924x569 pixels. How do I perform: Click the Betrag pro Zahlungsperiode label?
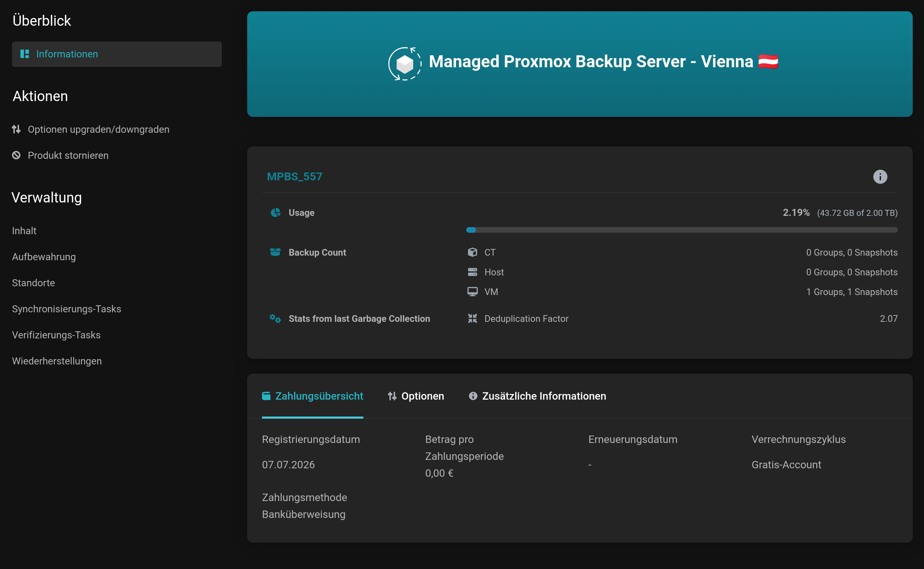pyautogui.click(x=464, y=448)
